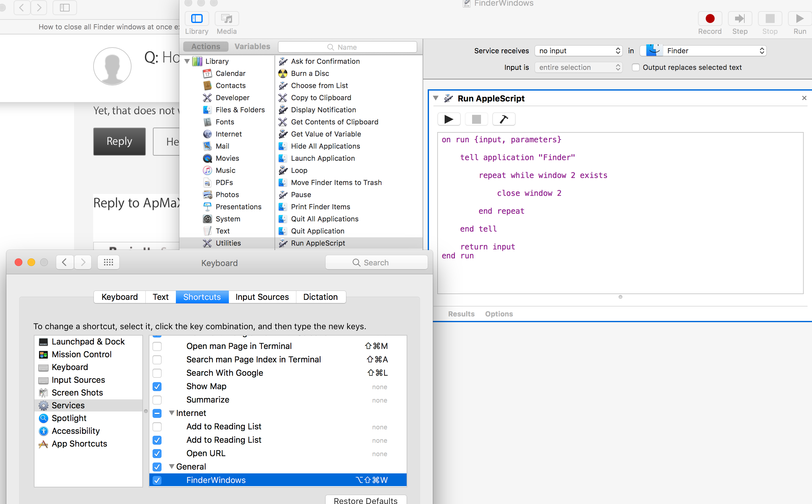Select the Utilities category in Library
The height and width of the screenshot is (504, 812).
click(228, 243)
